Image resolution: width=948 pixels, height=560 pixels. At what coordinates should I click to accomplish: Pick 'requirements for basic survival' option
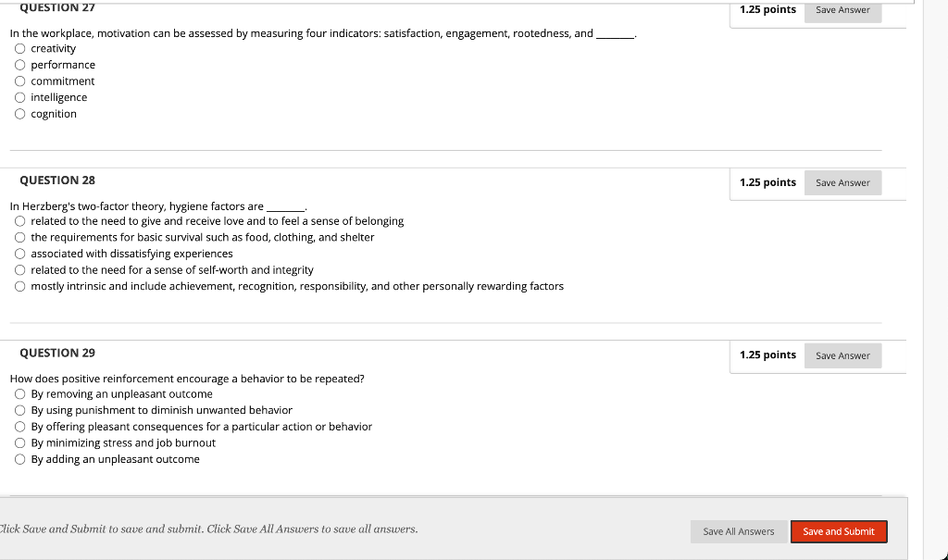19,238
